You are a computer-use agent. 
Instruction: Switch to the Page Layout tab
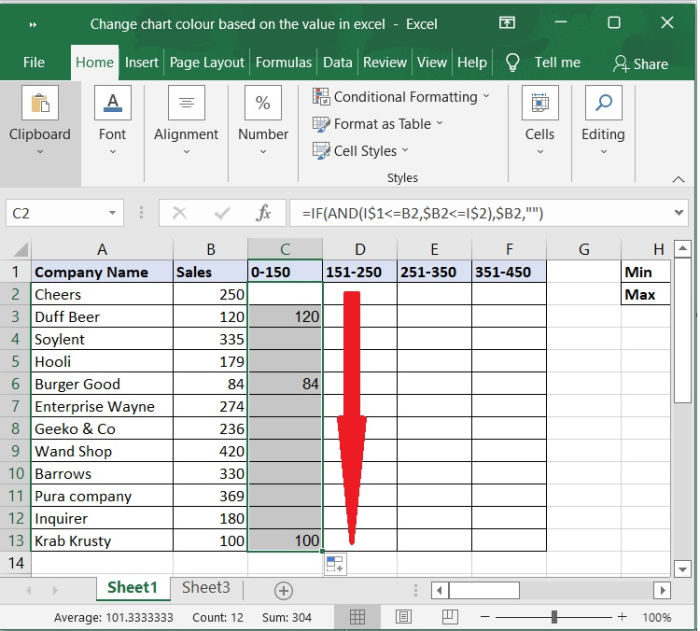207,62
